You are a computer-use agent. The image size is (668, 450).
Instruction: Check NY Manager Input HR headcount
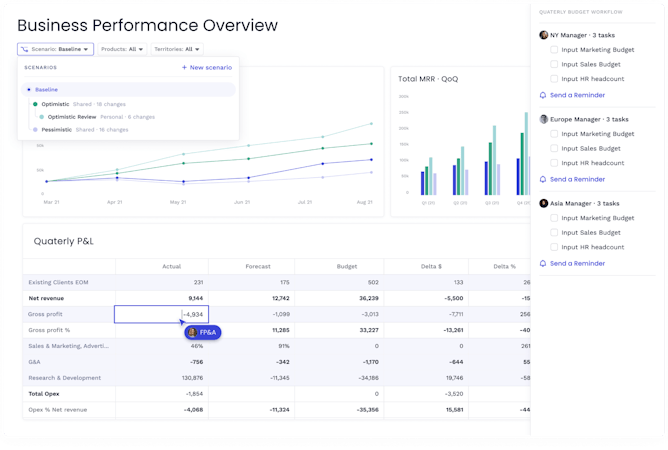[x=554, y=78]
